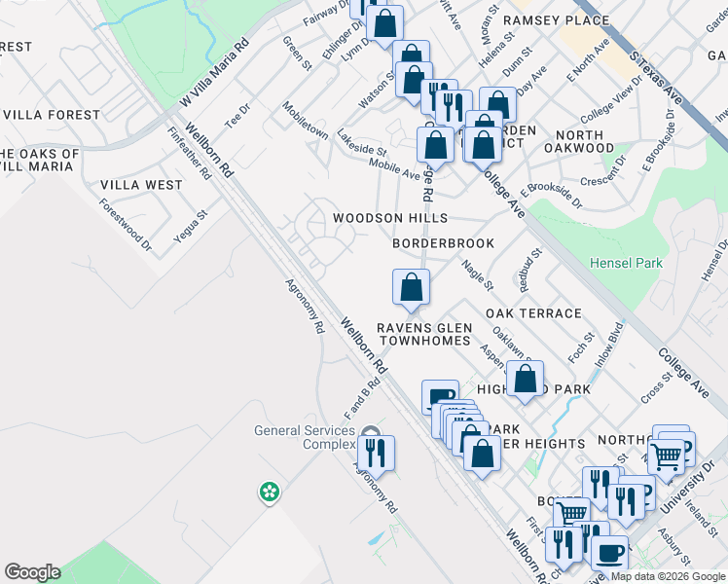Click the Yegua St label

pyautogui.click(x=191, y=227)
